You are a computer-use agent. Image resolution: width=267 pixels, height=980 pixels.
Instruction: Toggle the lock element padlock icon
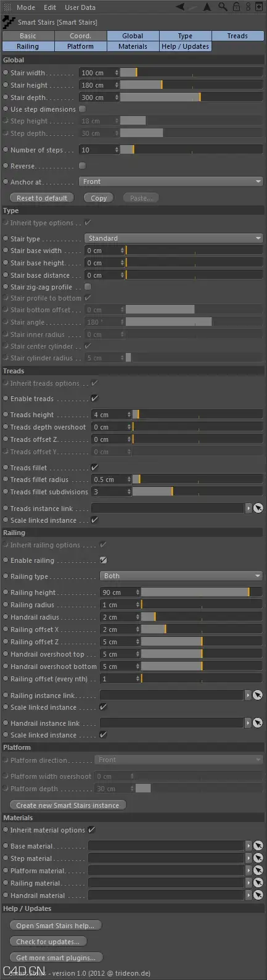pyautogui.click(x=237, y=7)
